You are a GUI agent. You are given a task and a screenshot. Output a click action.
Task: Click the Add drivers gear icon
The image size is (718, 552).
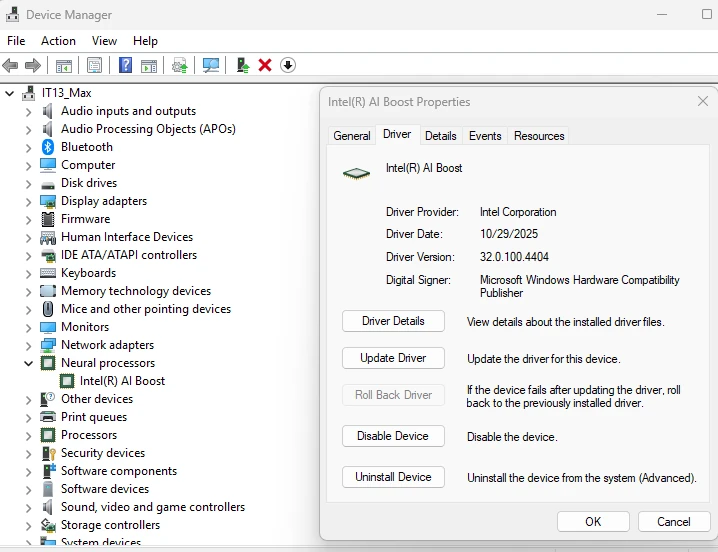click(x=180, y=66)
